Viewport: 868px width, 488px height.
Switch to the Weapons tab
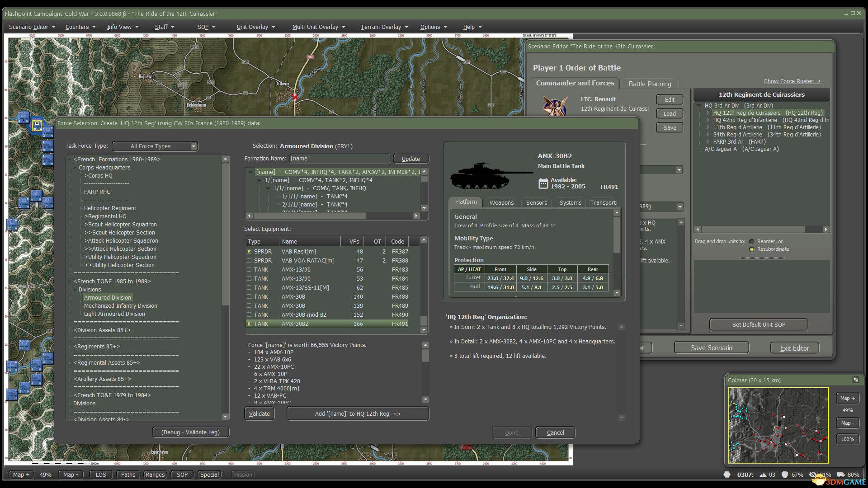[501, 202]
